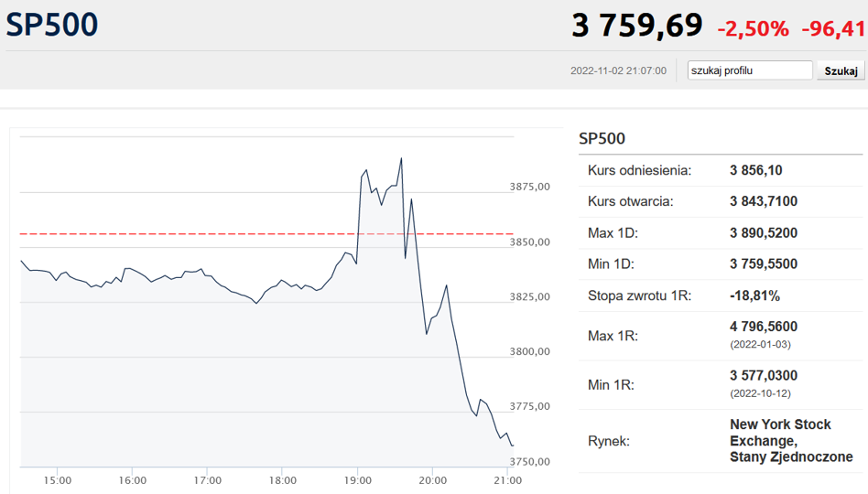Image resolution: width=868 pixels, height=494 pixels.
Task: Select the Stopa zwrotu 1R value -18,81%
Action: [x=754, y=295]
